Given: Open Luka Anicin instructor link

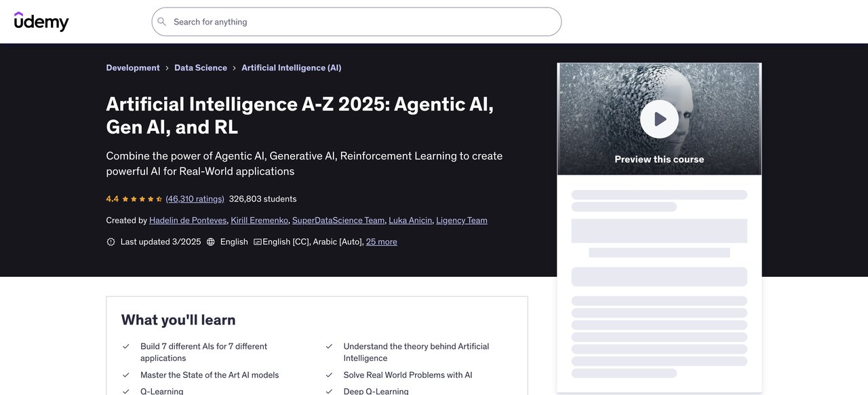Looking at the screenshot, I should [410, 221].
